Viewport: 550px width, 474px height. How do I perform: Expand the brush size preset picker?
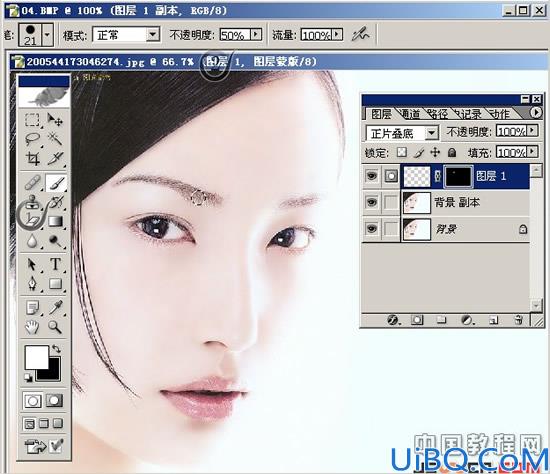tap(48, 35)
